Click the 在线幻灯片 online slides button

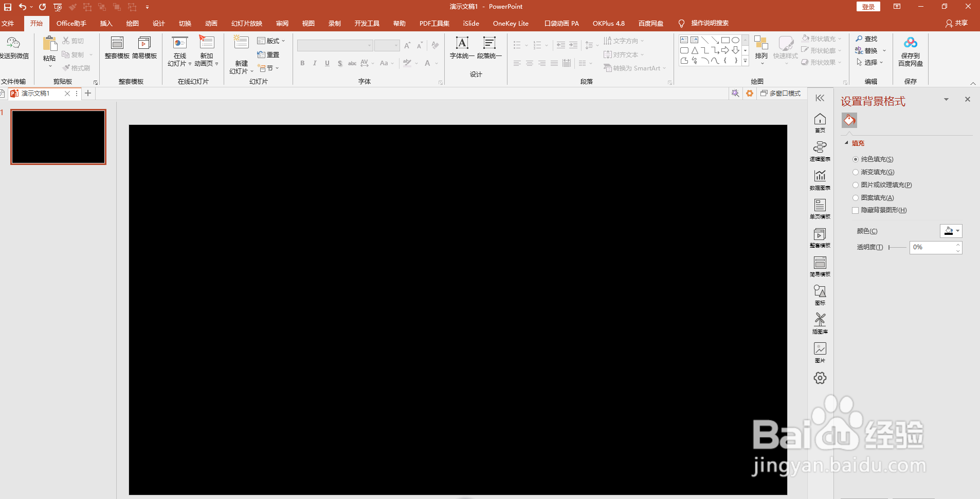pyautogui.click(x=179, y=51)
